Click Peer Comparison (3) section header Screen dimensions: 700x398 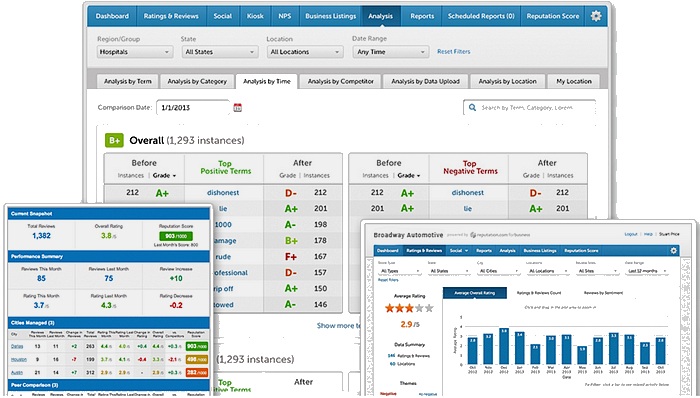(109, 385)
